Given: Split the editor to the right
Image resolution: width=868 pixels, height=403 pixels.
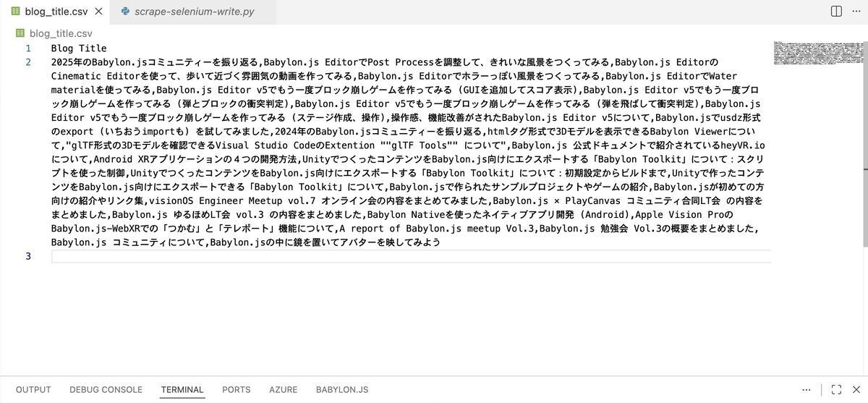Looking at the screenshot, I should pos(836,12).
